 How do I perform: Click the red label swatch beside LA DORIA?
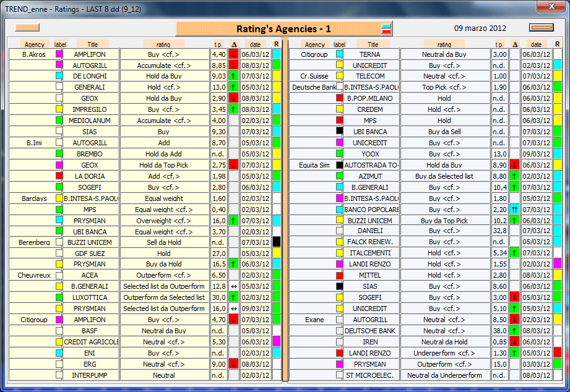59,176
